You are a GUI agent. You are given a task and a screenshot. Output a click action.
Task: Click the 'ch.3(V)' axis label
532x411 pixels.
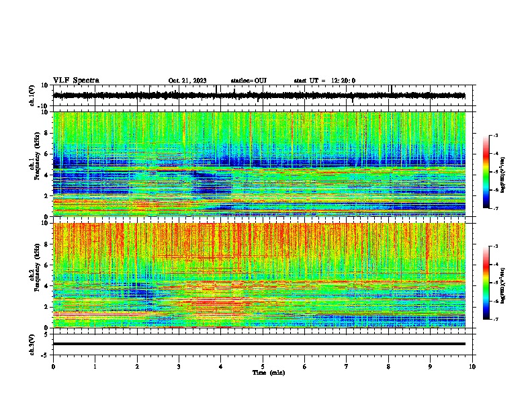coord(32,345)
